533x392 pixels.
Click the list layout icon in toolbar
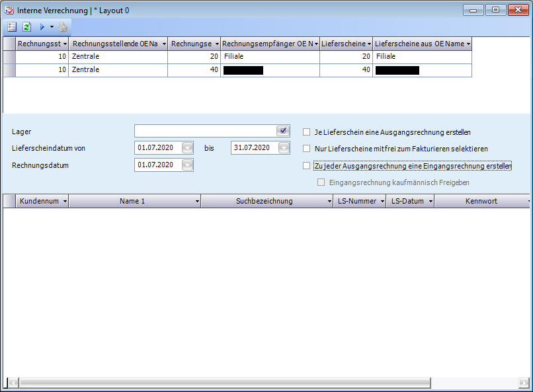pos(12,27)
